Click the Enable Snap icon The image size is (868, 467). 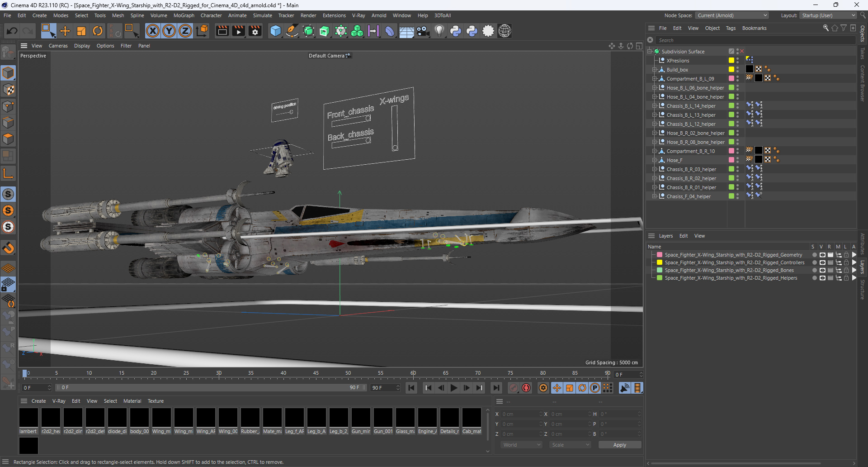click(9, 248)
